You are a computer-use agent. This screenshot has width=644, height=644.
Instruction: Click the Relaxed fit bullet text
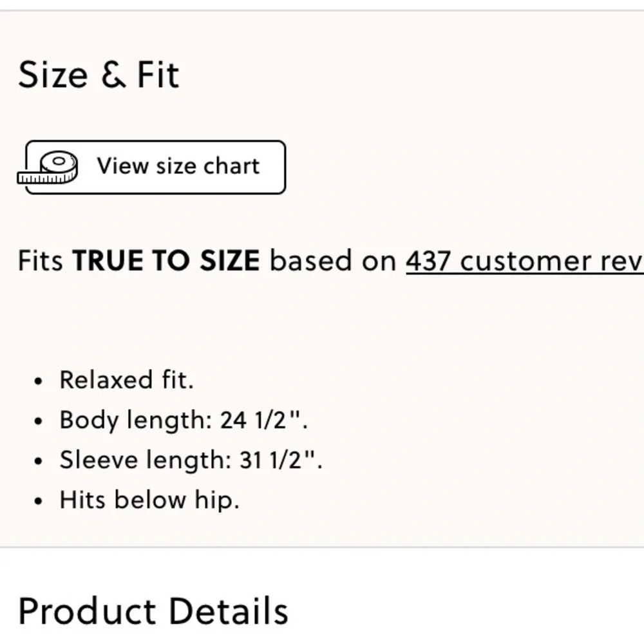126,380
